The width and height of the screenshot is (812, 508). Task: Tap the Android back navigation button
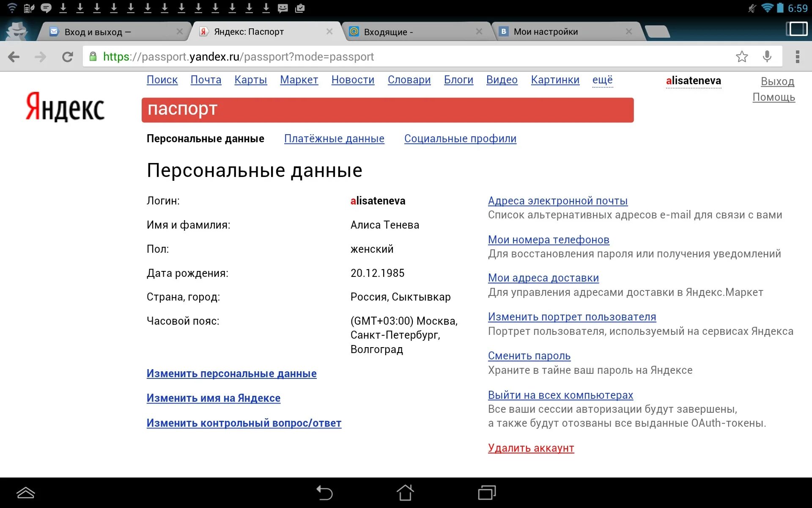click(325, 493)
